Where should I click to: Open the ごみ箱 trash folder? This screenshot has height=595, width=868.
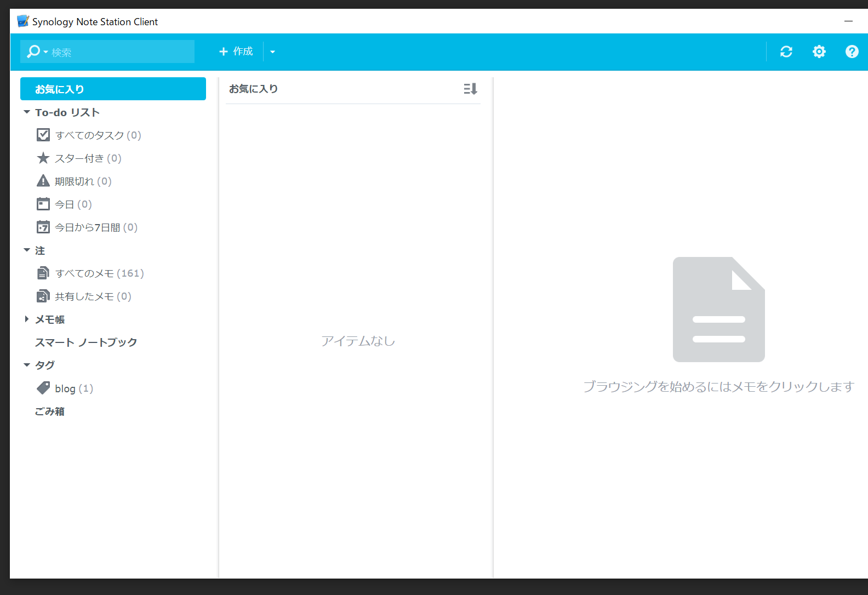[x=50, y=411]
